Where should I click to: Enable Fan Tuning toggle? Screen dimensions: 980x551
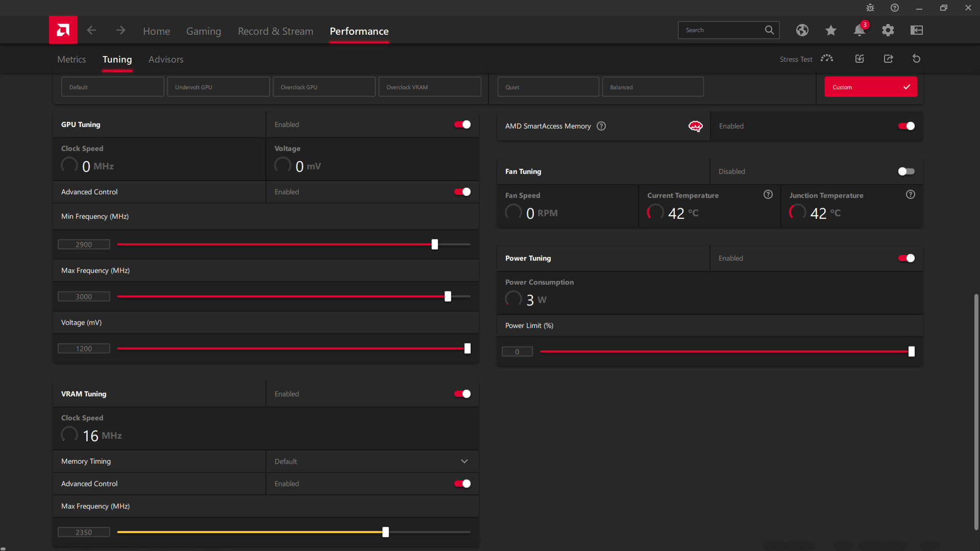tap(906, 171)
